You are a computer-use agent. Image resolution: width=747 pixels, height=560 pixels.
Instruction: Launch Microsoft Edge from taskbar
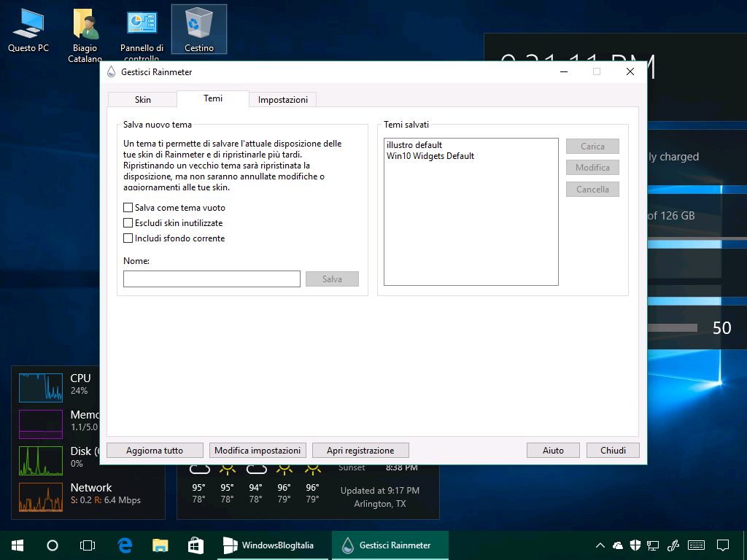[125, 545]
